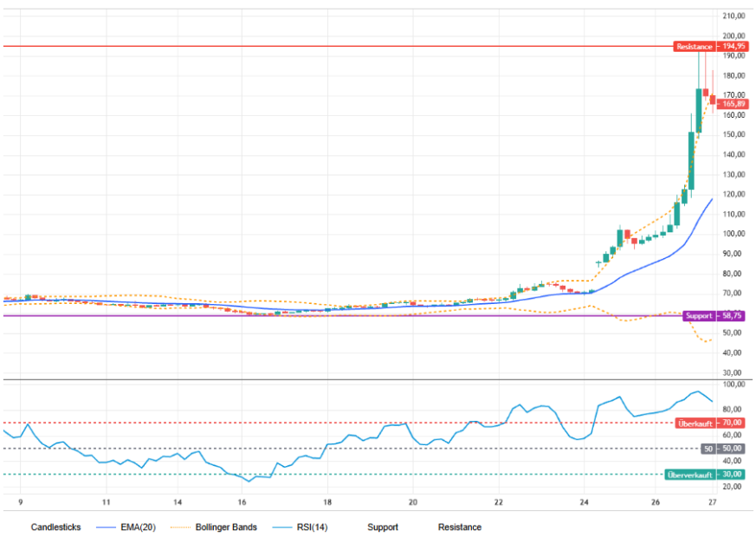Click date label 26 on time axis

click(656, 502)
